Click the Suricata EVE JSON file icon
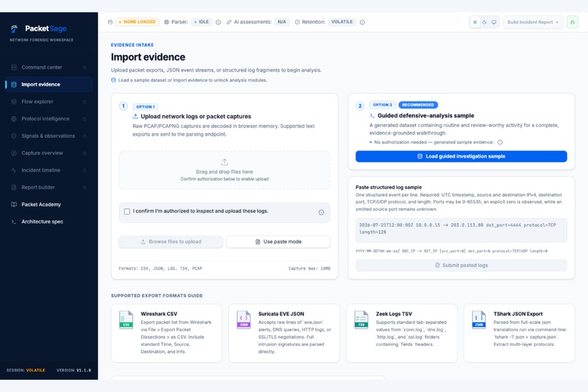Image resolution: width=588 pixels, height=392 pixels. 244,320
